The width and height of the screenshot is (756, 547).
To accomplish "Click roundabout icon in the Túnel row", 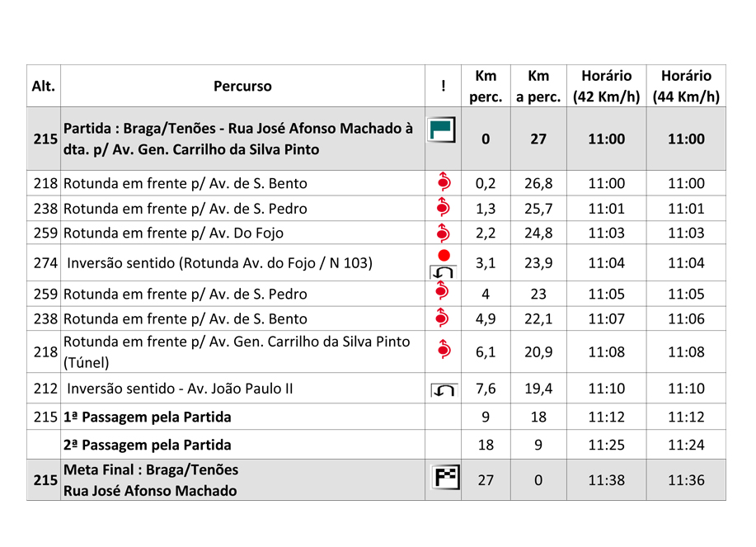I will tap(444, 351).
